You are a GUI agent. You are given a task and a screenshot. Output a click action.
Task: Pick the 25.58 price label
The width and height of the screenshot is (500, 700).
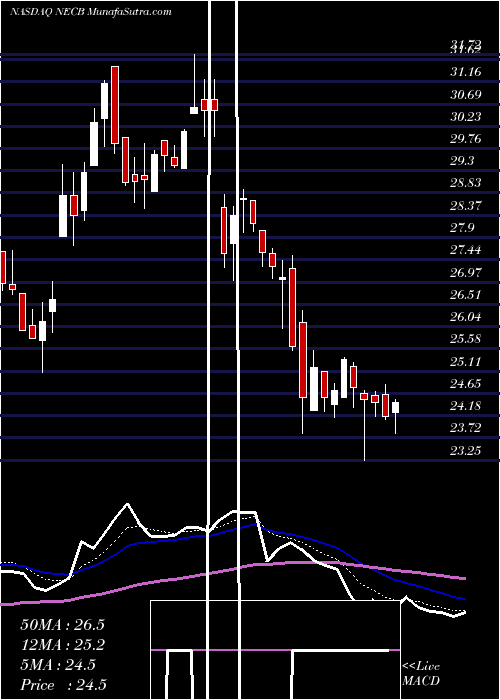coord(466,339)
